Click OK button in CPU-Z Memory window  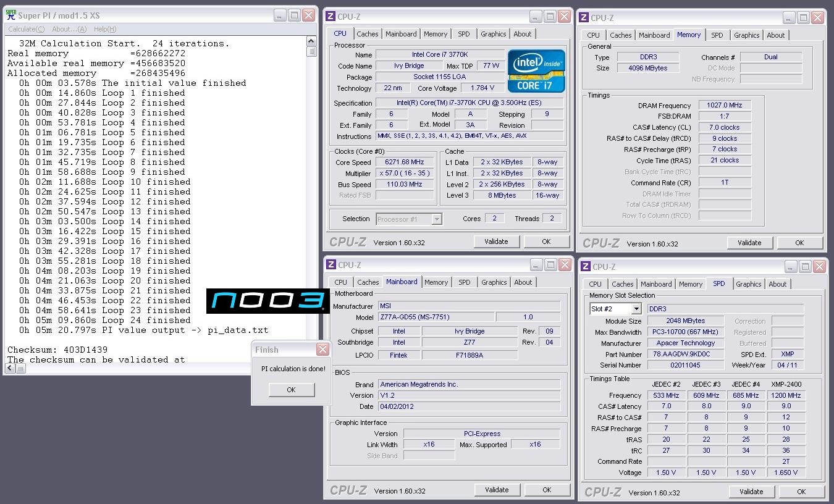(x=799, y=243)
